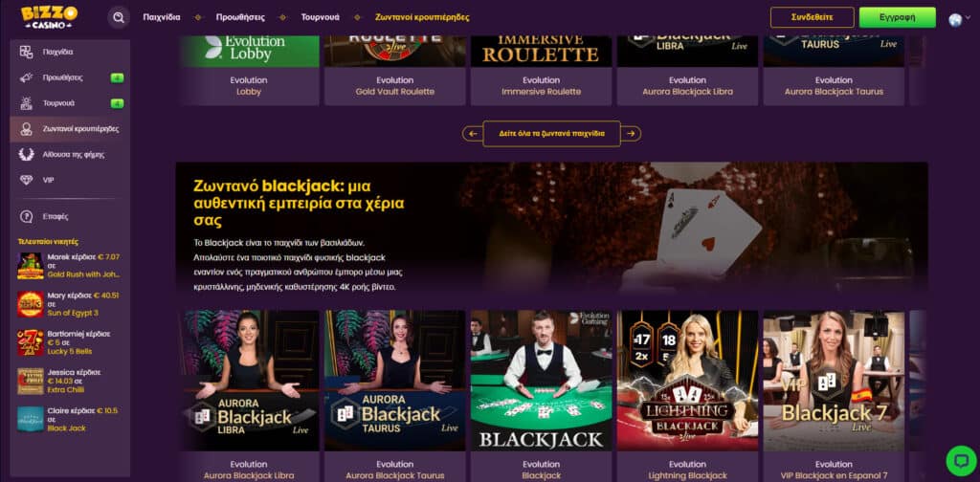Click the Συνδεθείτε login button
Image resolution: width=980 pixels, height=482 pixels.
812,17
